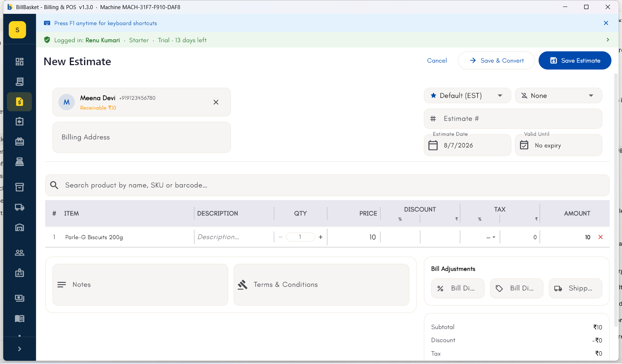Viewport: 622px width, 364px height.
Task: Open the dashboard grid icon in sidebar
Action: tap(19, 62)
